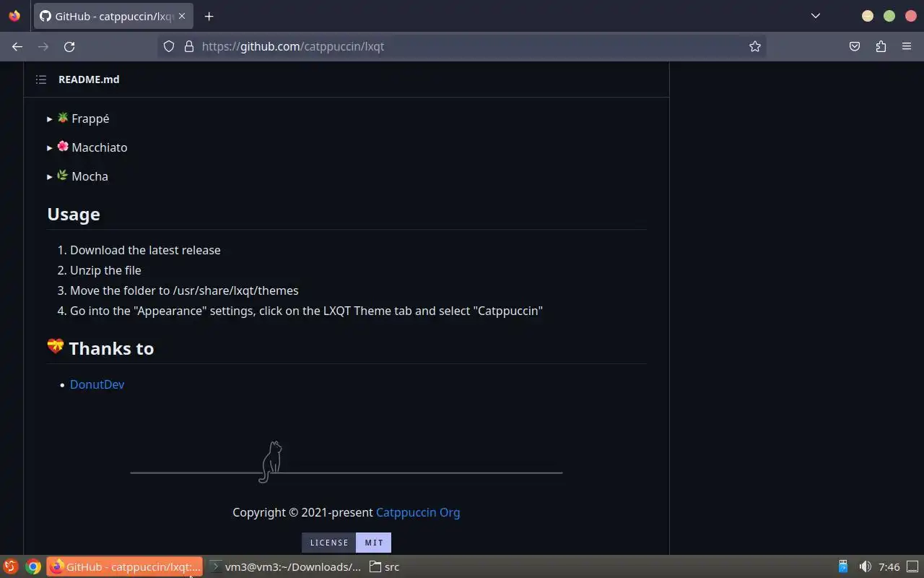Viewport: 924px width, 578px height.
Task: Click 'Unzip the file' list item
Action: (x=105, y=270)
